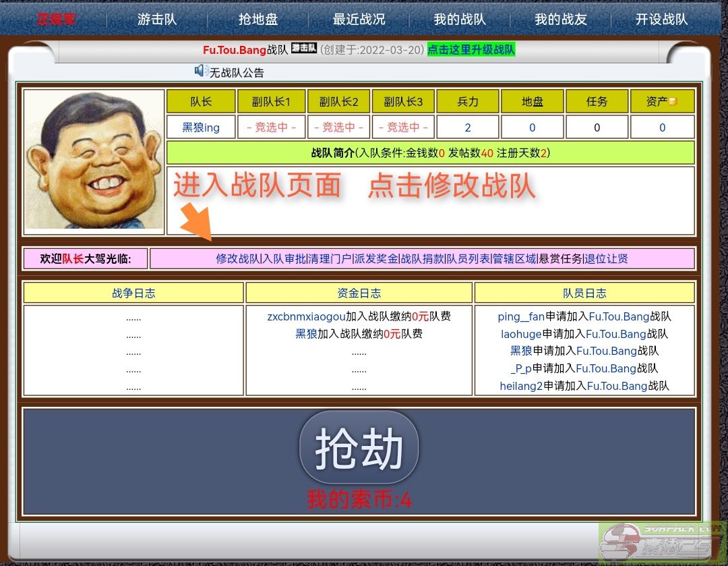Viewport: 728px width, 566px height.
Task: Click the gold coin icon beside 资产
Action: 672,102
